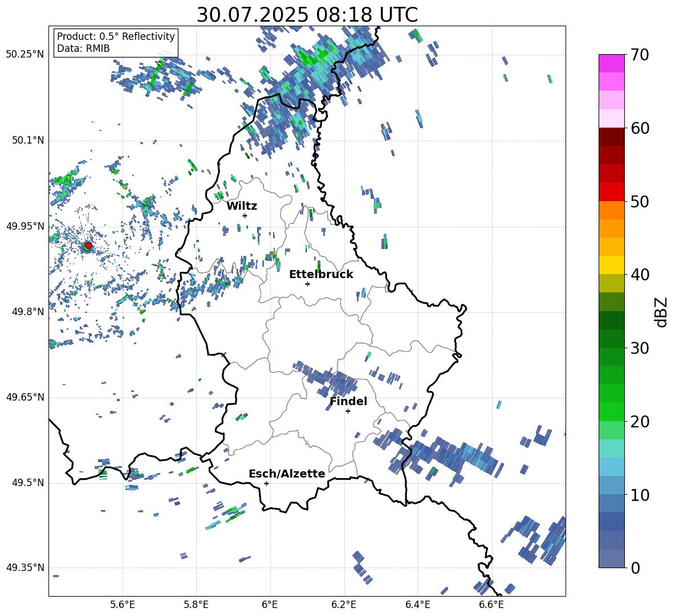Image resolution: width=675 pixels, height=616 pixels.
Task: Click the 6.4°E longitude label
Action: pos(417,605)
